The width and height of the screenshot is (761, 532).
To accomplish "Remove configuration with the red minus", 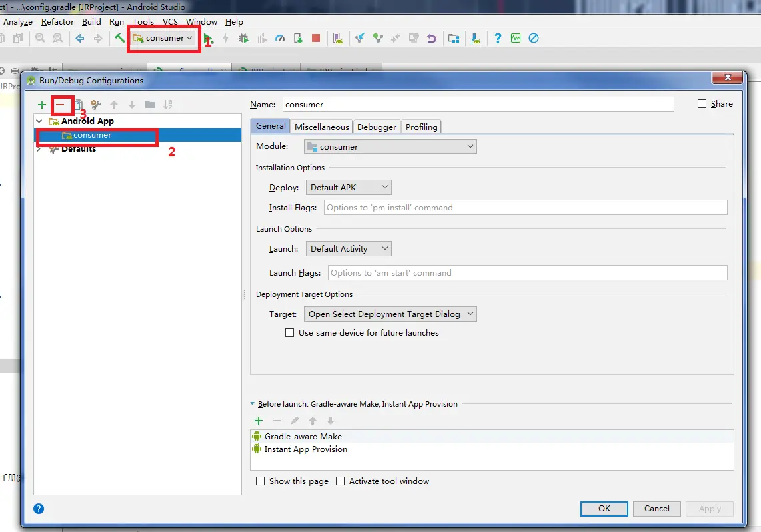I will coord(60,105).
